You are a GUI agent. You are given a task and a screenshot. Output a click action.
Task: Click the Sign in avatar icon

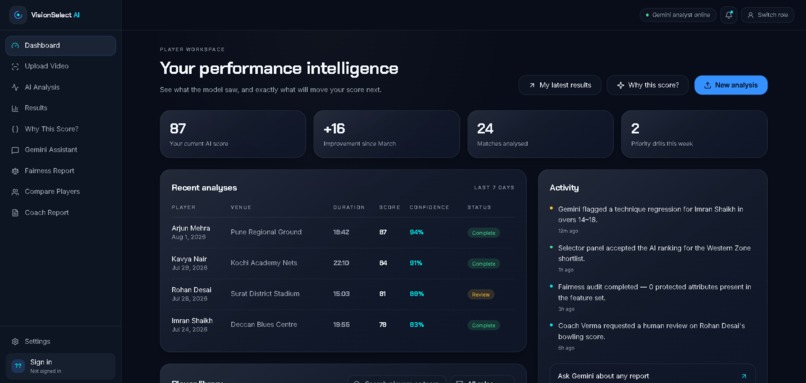[x=18, y=366]
